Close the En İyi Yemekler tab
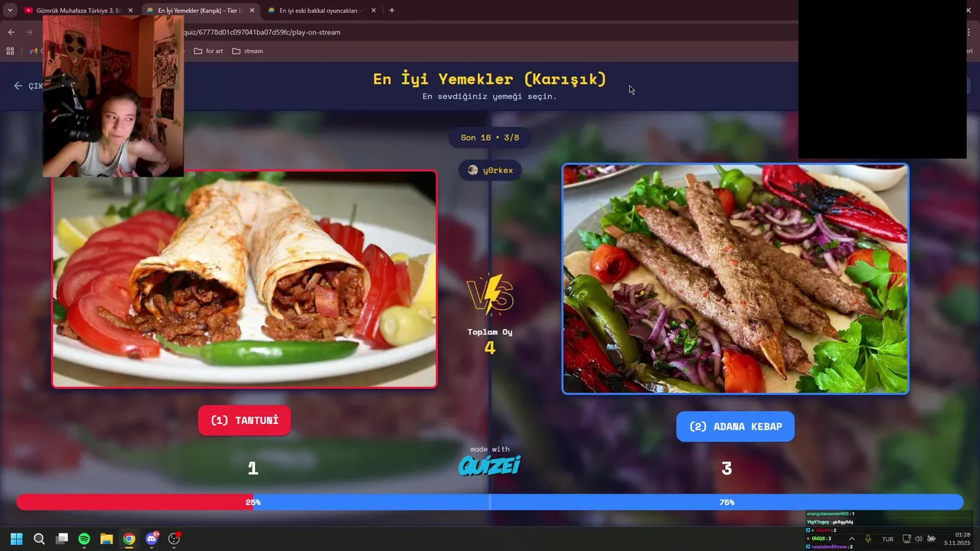This screenshot has width=980, height=551. 252,11
